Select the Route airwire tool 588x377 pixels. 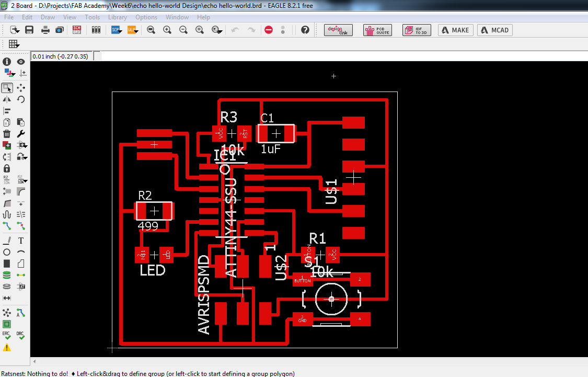tap(7, 226)
